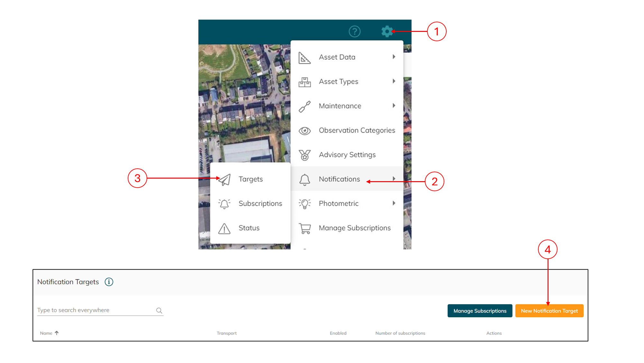The height and width of the screenshot is (363, 644).
Task: Expand the Photometric submenu arrow
Action: pyautogui.click(x=394, y=203)
